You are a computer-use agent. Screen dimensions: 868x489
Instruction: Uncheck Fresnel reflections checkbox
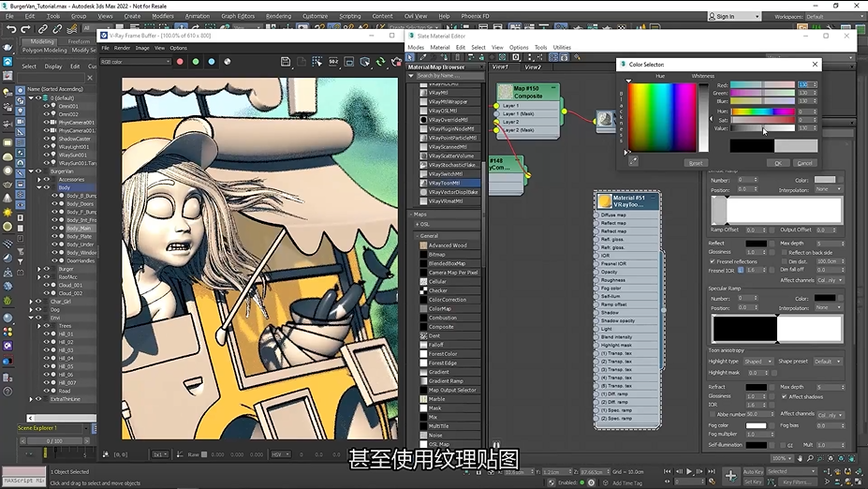pyautogui.click(x=712, y=261)
